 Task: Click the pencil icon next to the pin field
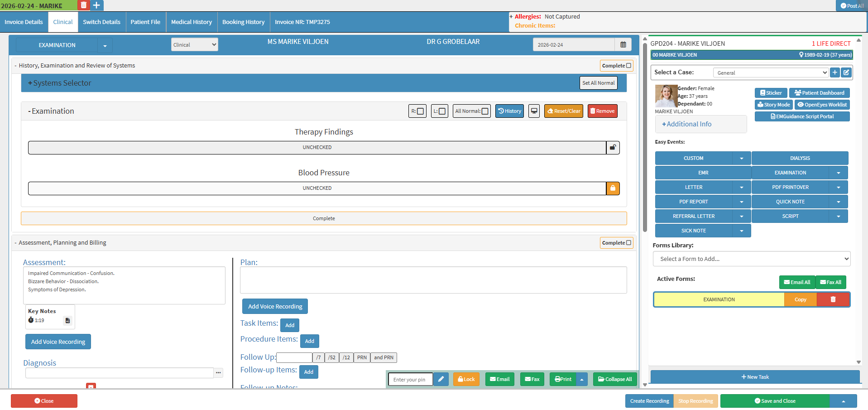[x=441, y=379]
